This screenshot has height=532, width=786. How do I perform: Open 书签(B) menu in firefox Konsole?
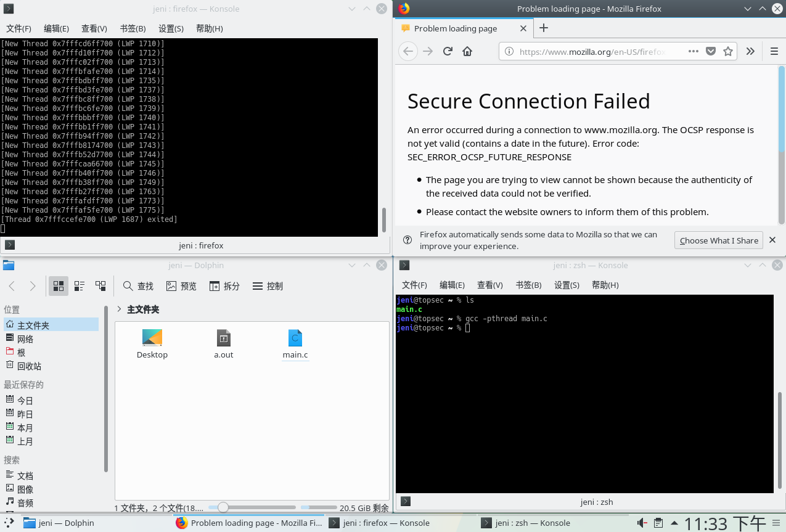pyautogui.click(x=133, y=28)
